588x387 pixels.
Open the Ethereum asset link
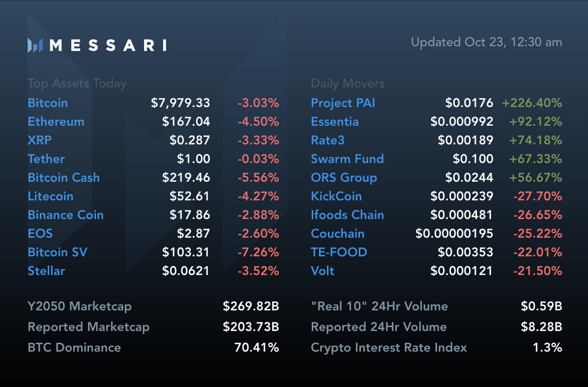pyautogui.click(x=56, y=122)
